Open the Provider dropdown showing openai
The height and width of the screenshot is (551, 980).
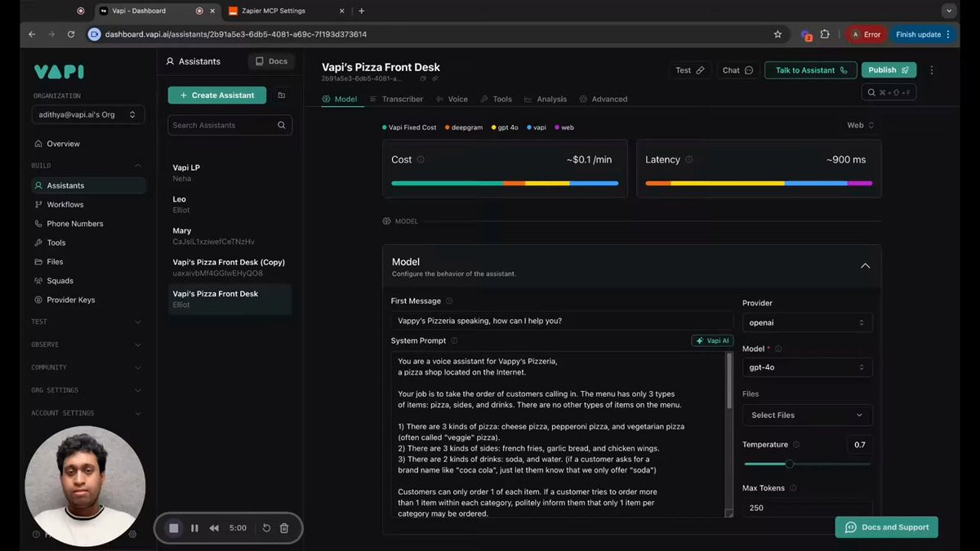click(x=807, y=322)
